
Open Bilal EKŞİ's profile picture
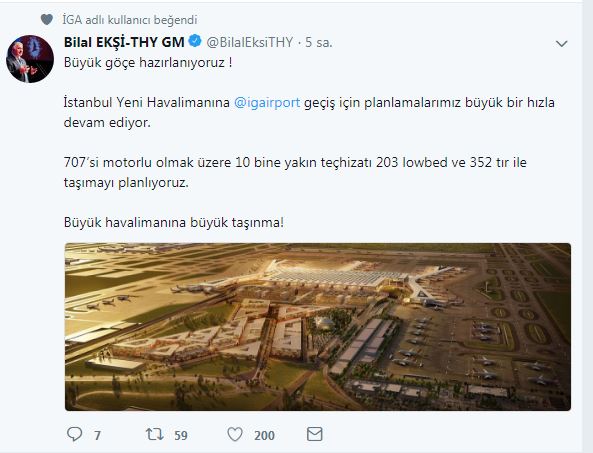pos(30,59)
